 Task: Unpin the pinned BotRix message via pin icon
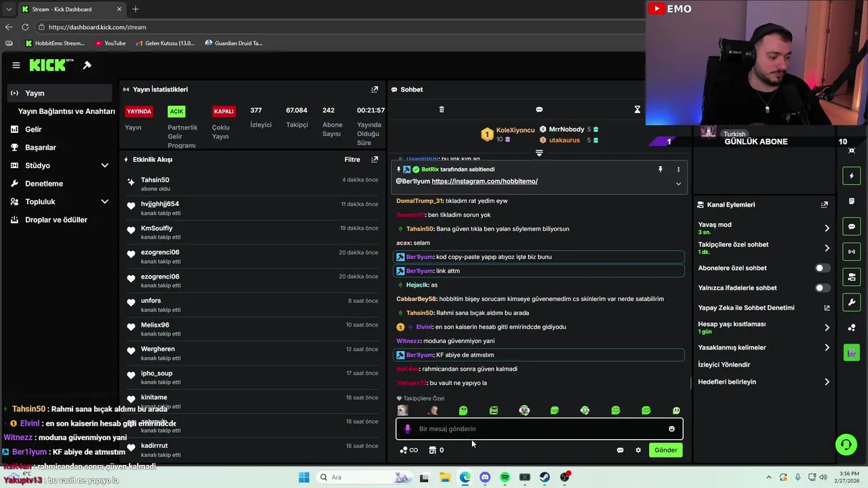[x=660, y=169]
